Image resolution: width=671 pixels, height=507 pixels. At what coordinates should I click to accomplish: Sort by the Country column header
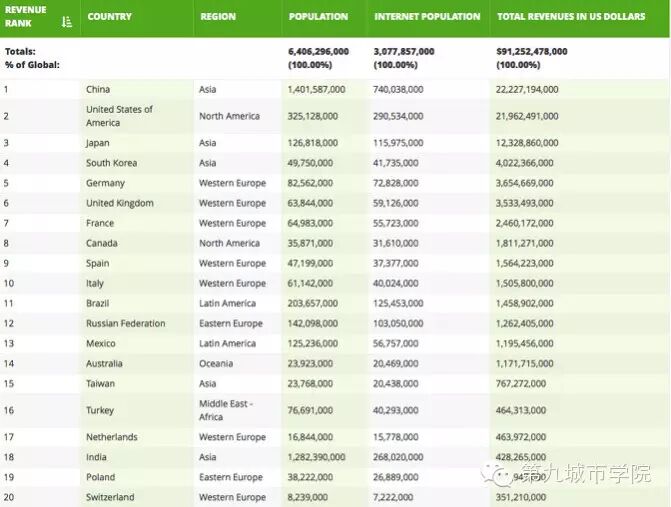click(109, 17)
